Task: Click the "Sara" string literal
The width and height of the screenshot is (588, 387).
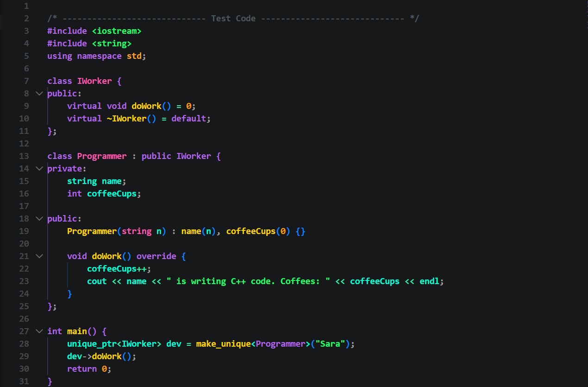Action: point(330,344)
